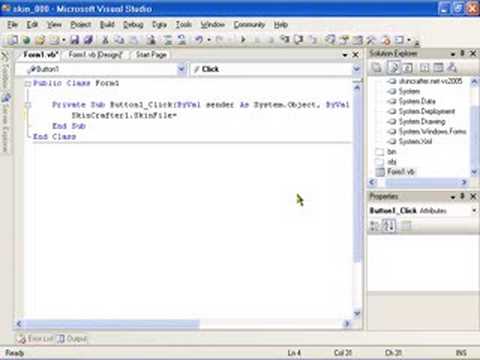The image size is (480, 360).
Task: Click the green globe New Web Site icon
Action: (27, 40)
